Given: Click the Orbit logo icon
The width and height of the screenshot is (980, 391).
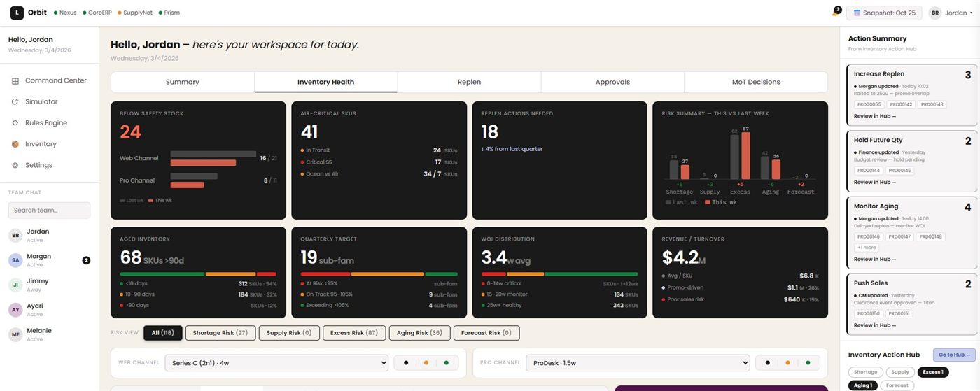Looking at the screenshot, I should pyautogui.click(x=16, y=13).
